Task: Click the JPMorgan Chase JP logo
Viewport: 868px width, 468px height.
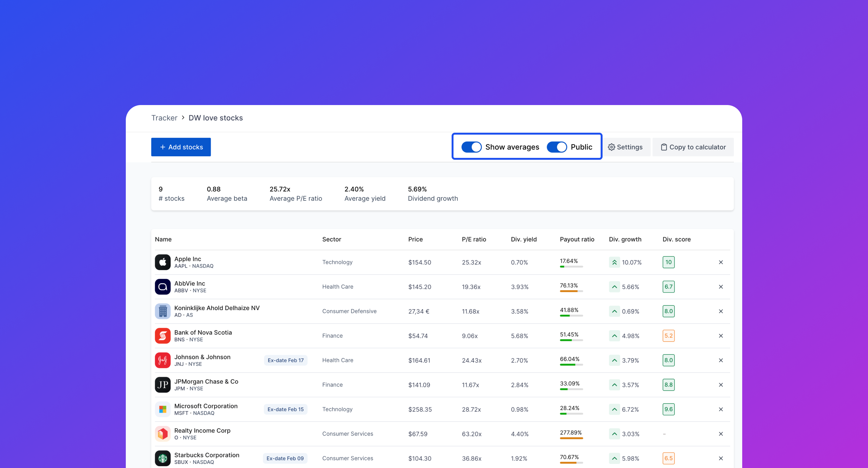Action: [x=162, y=384]
